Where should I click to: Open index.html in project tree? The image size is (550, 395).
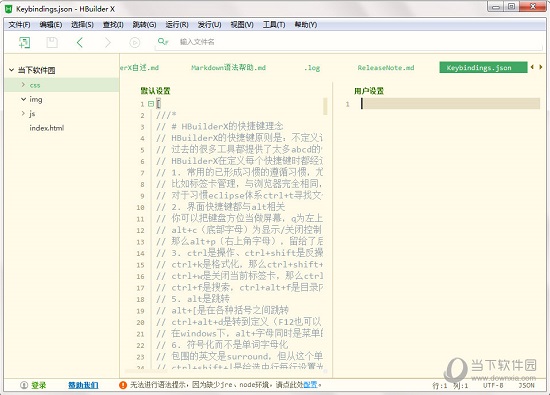pos(47,128)
